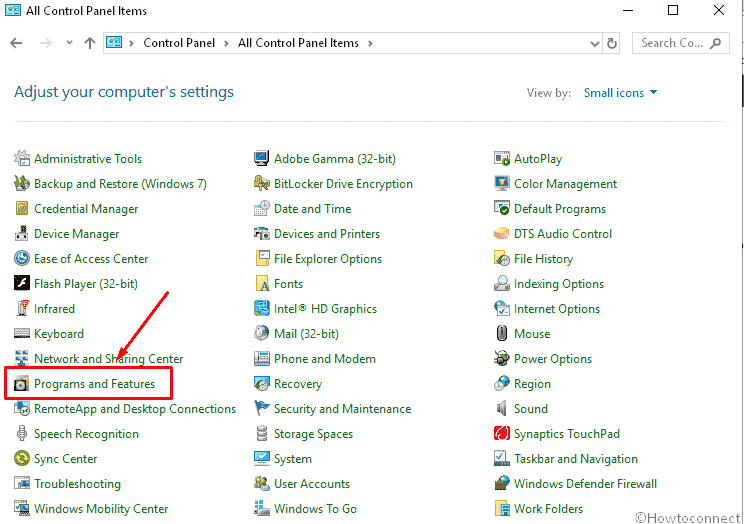Open the System link

tap(293, 459)
